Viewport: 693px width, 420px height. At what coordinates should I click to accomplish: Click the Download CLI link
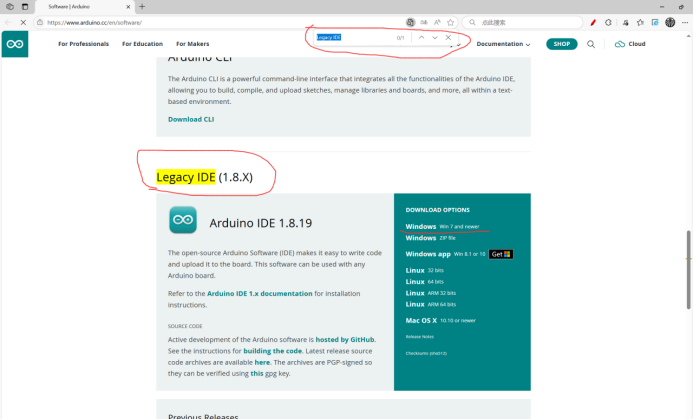(191, 119)
